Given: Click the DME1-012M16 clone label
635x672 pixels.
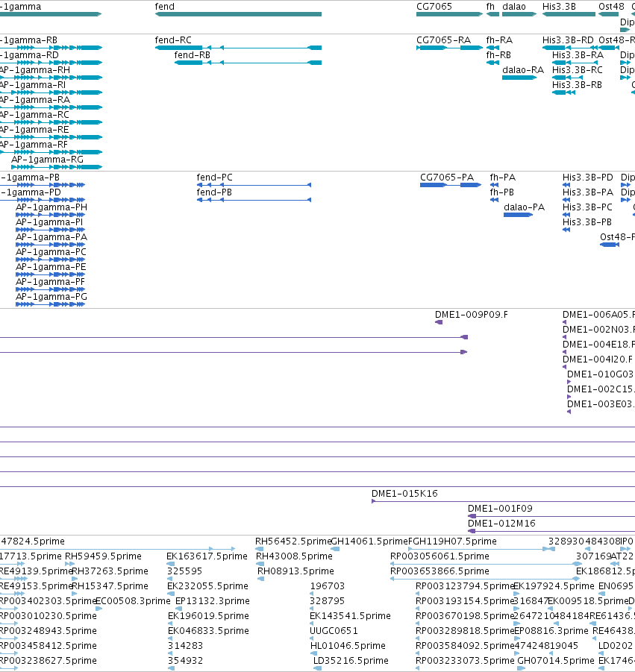Looking at the screenshot, I should 501,524.
